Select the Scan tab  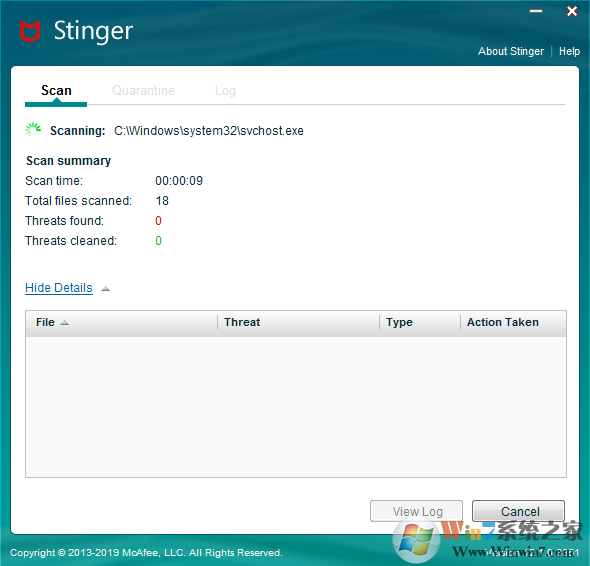[56, 91]
